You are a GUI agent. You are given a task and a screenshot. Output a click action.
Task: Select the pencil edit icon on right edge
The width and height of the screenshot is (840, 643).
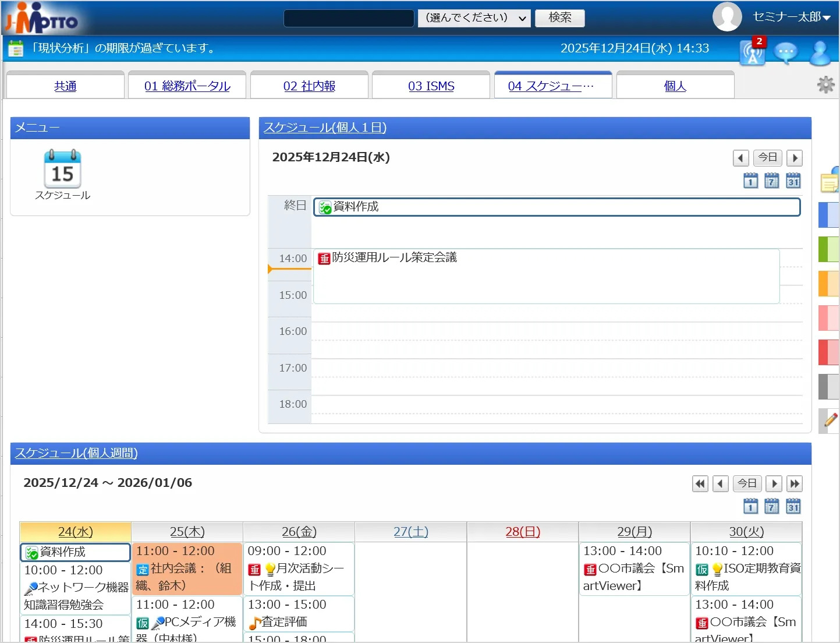830,420
